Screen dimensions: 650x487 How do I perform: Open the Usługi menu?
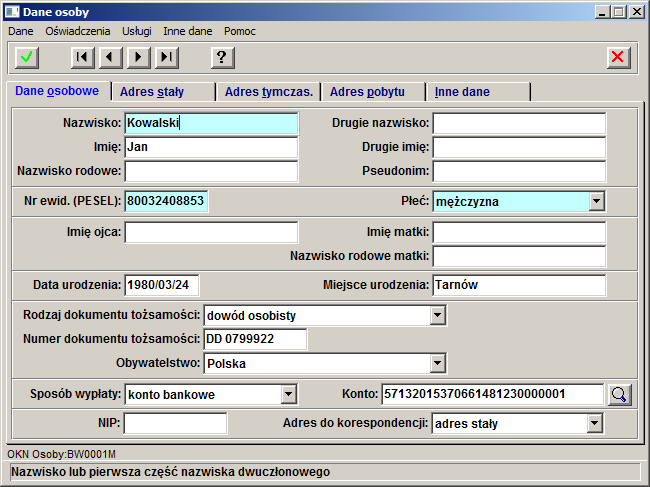[137, 31]
